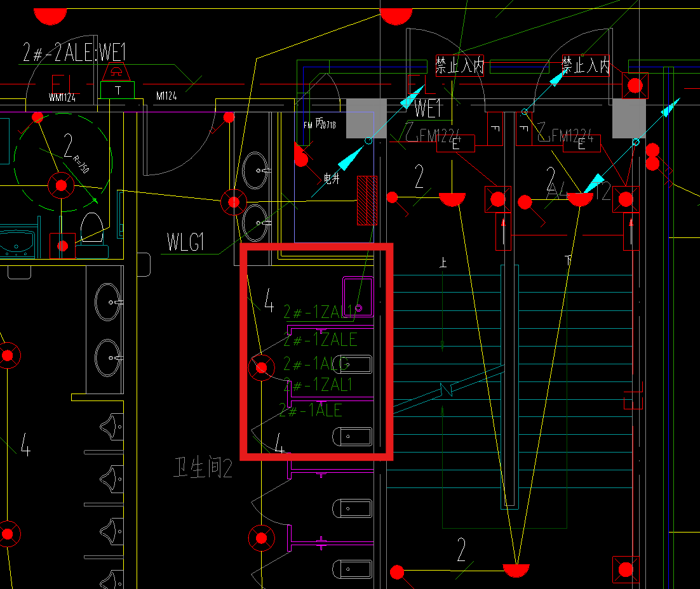700x589 pixels.
Task: Select the 2#-2ALE:WE1 circuit label
Action: pyautogui.click(x=74, y=52)
